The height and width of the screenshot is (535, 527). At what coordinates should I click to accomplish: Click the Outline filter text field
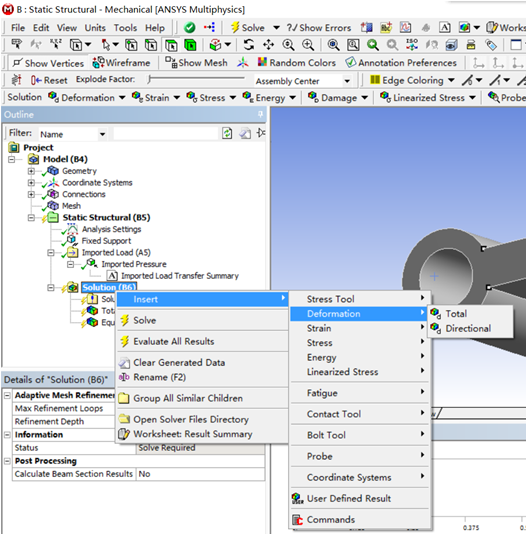click(x=165, y=133)
